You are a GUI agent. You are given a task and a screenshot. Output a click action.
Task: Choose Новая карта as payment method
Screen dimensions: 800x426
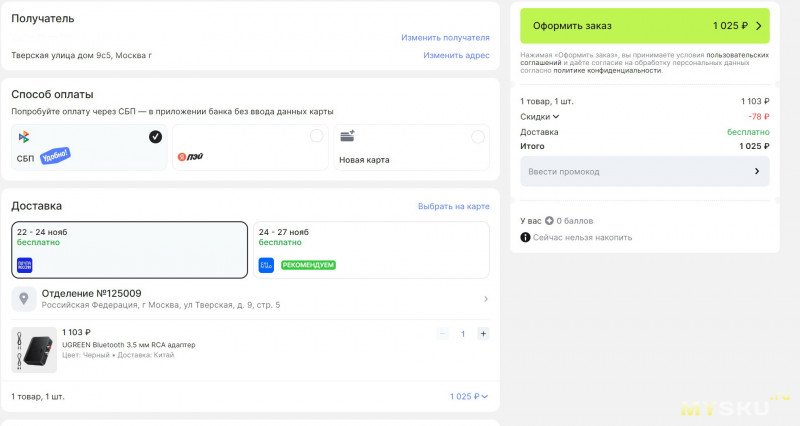pyautogui.click(x=411, y=147)
